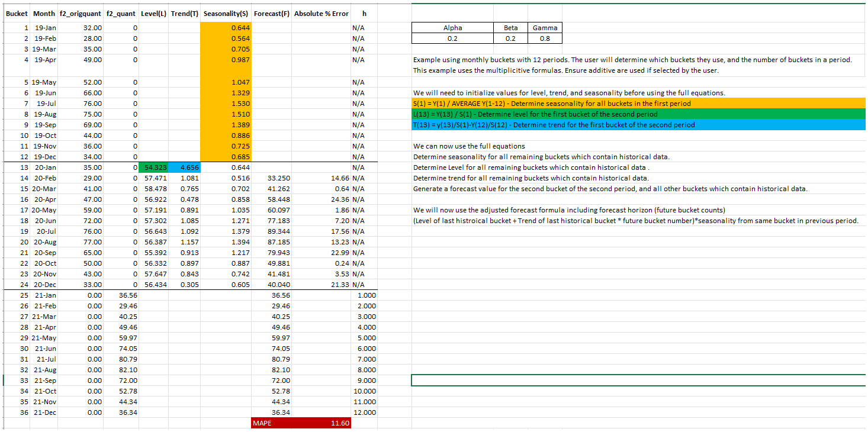Select the 'Generate a forecast value' instruction line
The width and height of the screenshot is (868, 432).
[610, 189]
